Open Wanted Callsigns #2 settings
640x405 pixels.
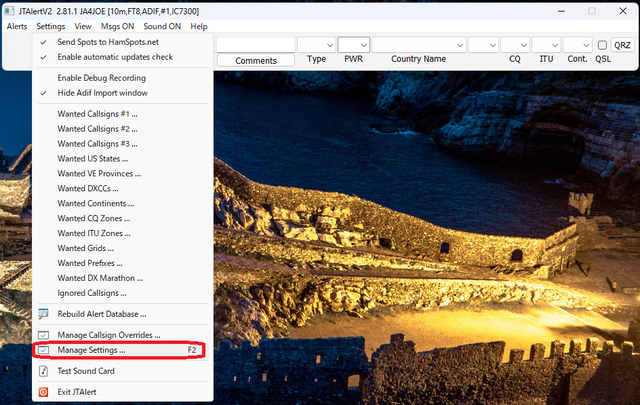[122, 129]
